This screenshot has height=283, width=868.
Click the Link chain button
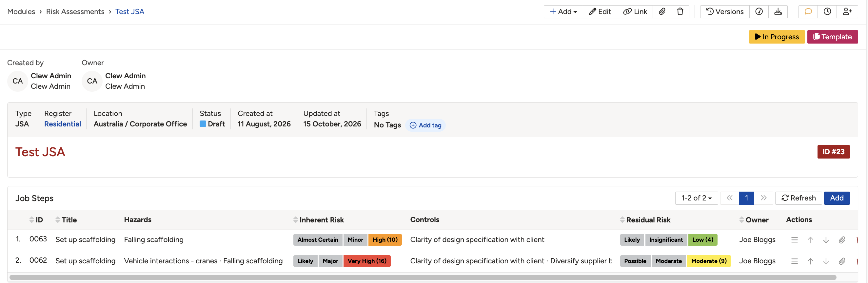tap(635, 12)
